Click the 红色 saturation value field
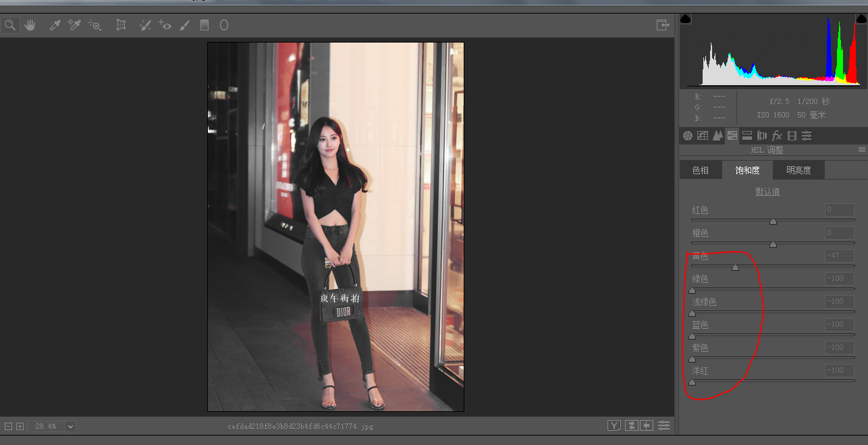 (839, 210)
